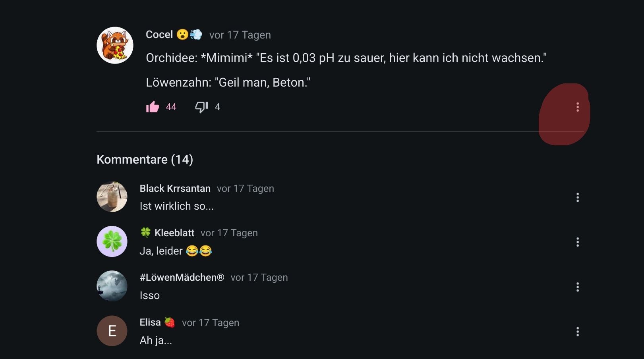Open Black Krrsantan's profile picture

[x=112, y=197]
